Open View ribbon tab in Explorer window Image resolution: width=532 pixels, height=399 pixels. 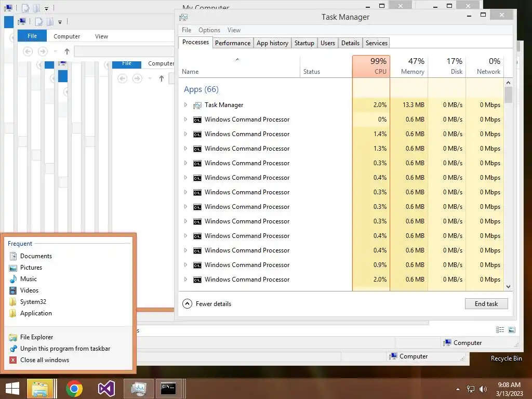101,36
